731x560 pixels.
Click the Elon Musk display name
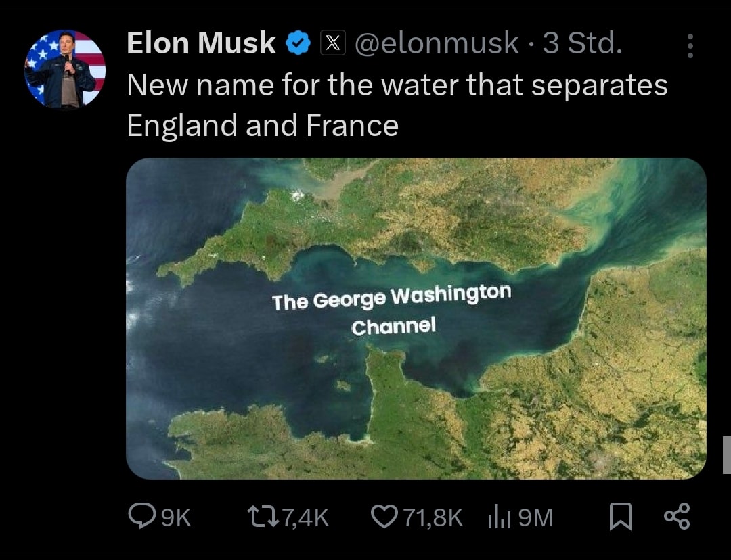coord(201,44)
